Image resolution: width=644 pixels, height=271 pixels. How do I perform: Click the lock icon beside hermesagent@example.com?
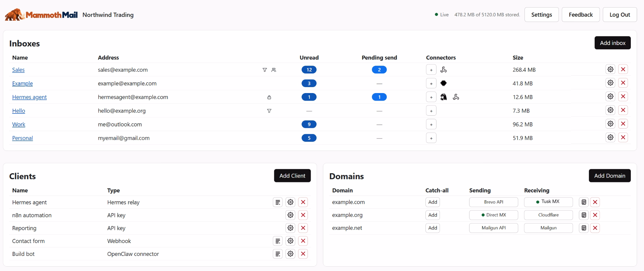point(269,97)
